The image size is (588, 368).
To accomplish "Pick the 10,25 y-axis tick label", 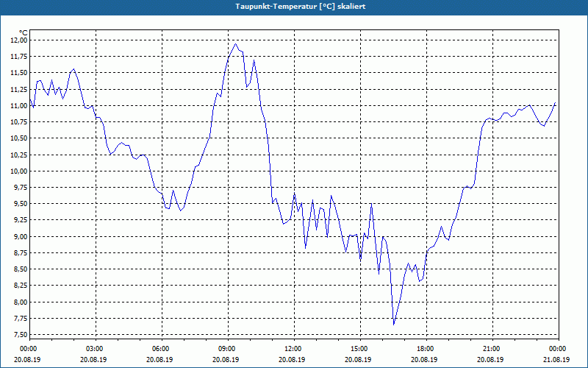I will (x=19, y=155).
